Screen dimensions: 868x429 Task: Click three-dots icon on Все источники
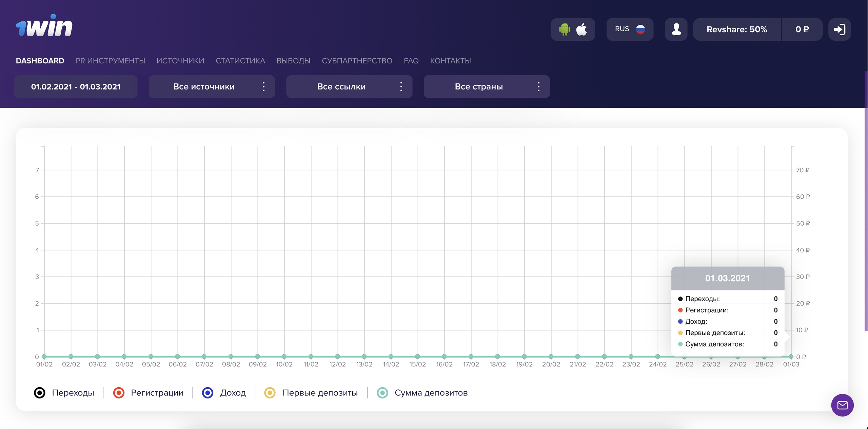[263, 86]
